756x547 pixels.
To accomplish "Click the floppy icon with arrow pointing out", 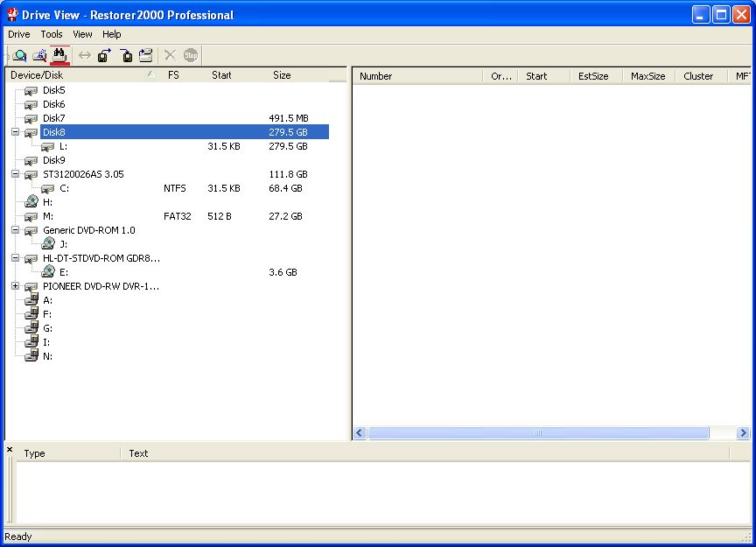I will coord(105,55).
